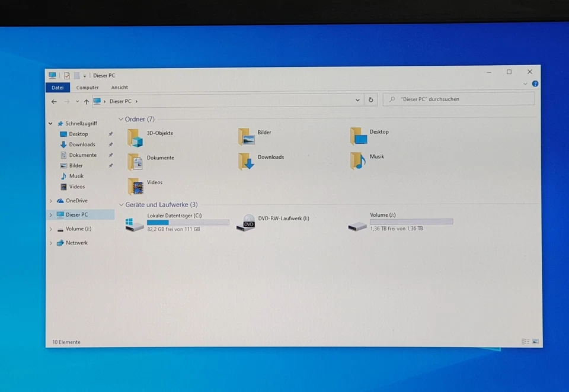Select Dokumente in Schnellzugriff sidebar
Image resolution: width=569 pixels, height=392 pixels.
83,155
